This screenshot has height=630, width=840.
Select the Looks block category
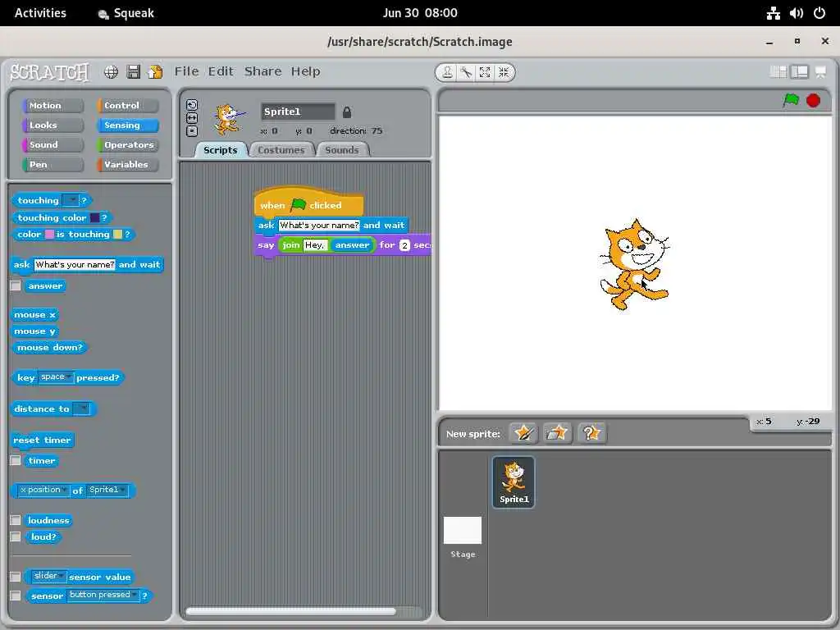pos(53,126)
